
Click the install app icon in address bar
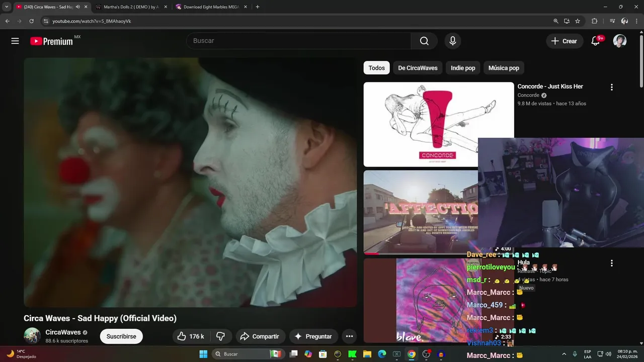point(567,21)
